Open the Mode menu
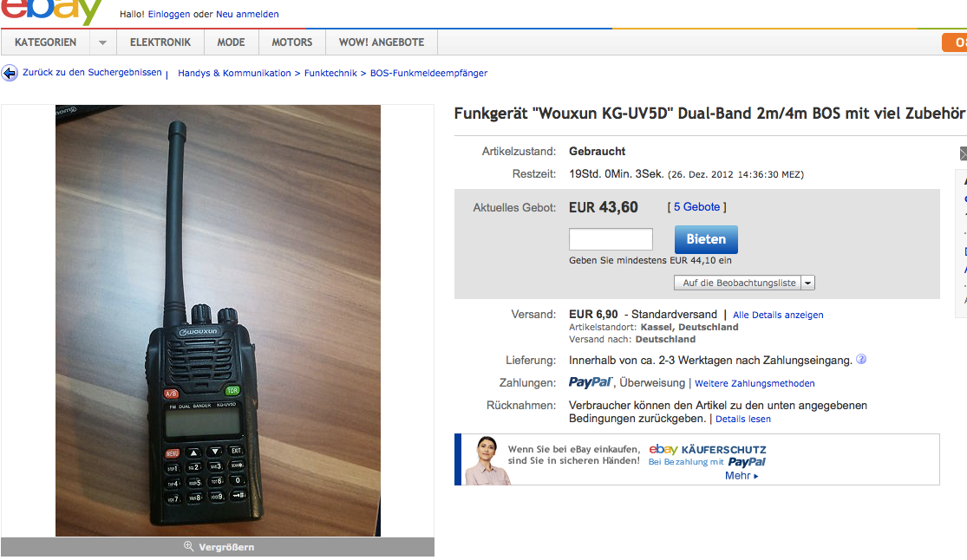967x560 pixels. [x=232, y=42]
